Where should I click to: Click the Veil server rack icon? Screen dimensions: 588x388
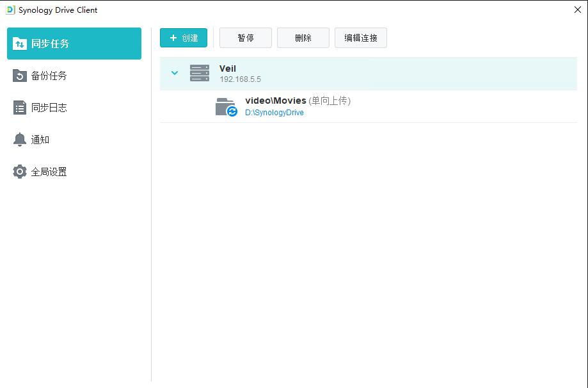tap(200, 73)
